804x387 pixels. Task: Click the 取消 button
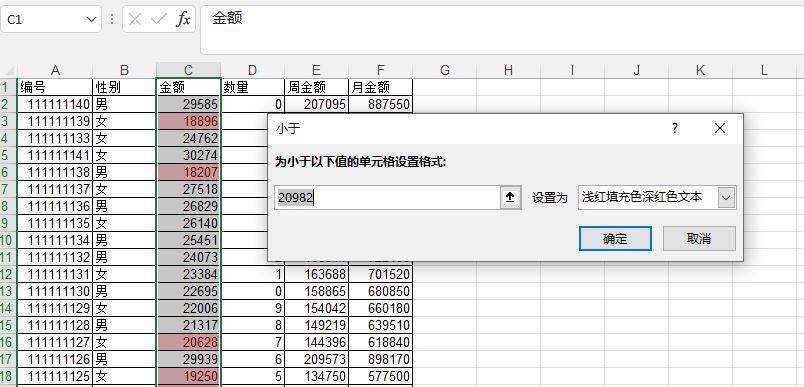(x=699, y=238)
